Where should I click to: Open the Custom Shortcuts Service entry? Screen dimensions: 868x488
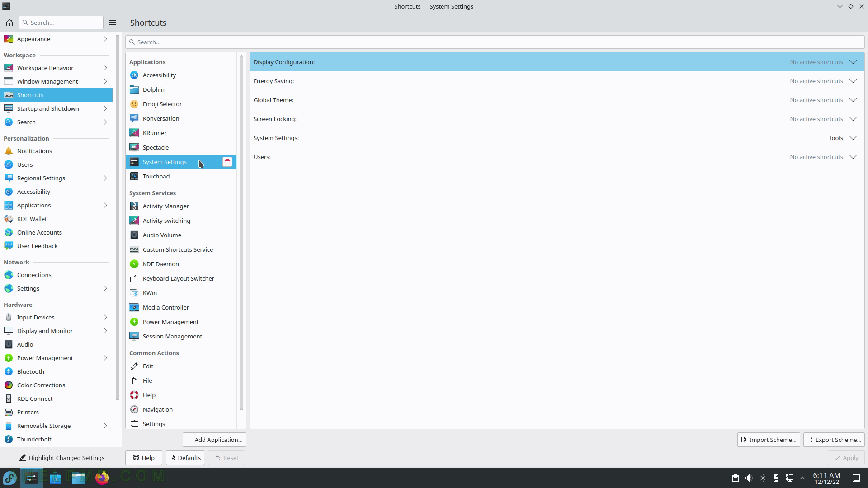pyautogui.click(x=181, y=249)
